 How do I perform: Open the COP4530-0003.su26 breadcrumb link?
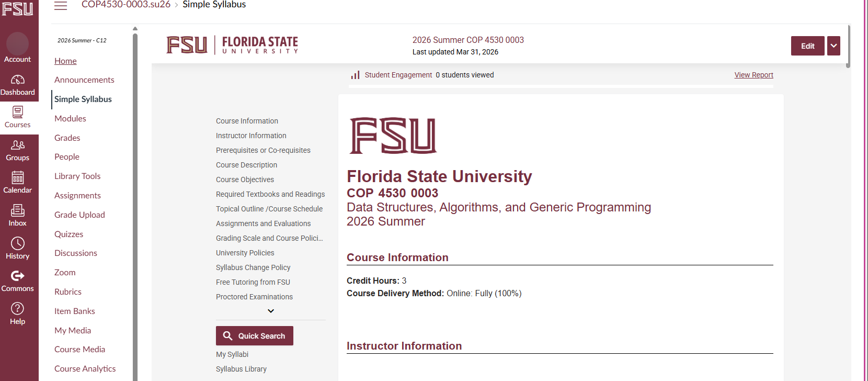coord(126,5)
